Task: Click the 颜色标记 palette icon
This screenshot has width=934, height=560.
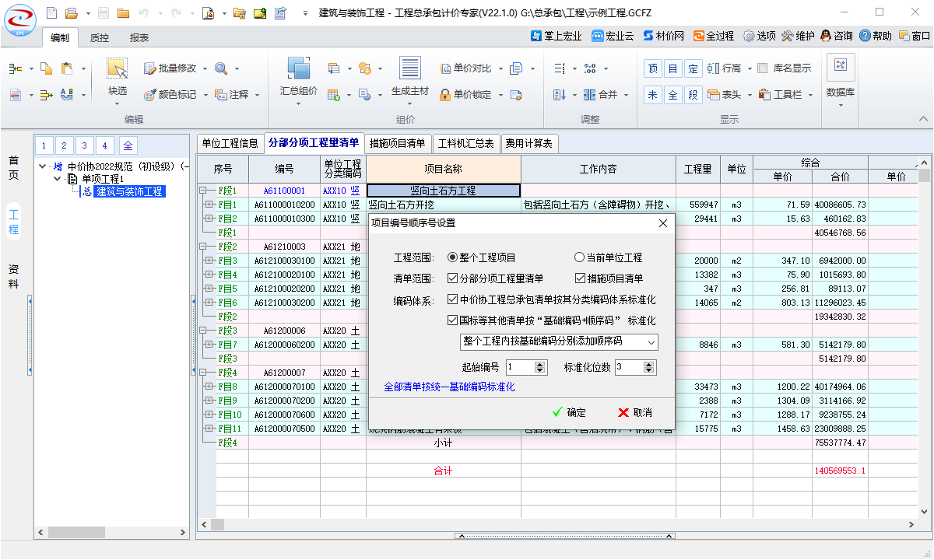Action: pyautogui.click(x=151, y=95)
